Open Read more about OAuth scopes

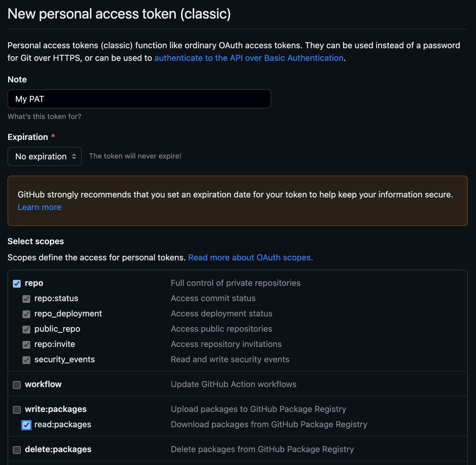click(x=250, y=257)
